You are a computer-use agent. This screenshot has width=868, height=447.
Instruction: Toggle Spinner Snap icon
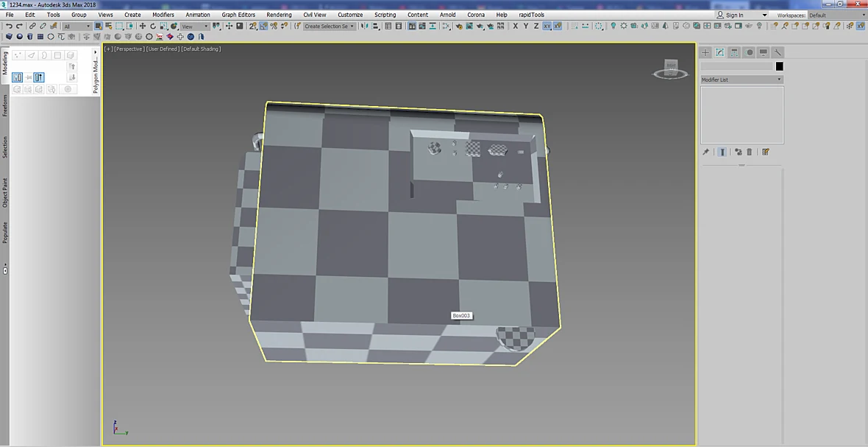(284, 26)
